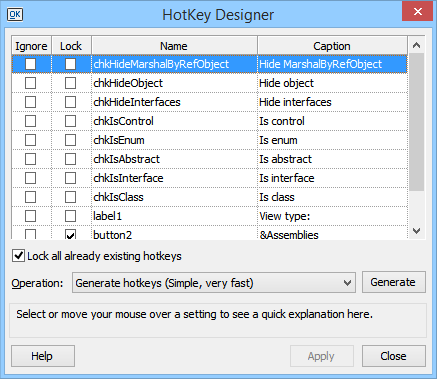Tick Ignore box for button2 row

[x=30, y=234]
